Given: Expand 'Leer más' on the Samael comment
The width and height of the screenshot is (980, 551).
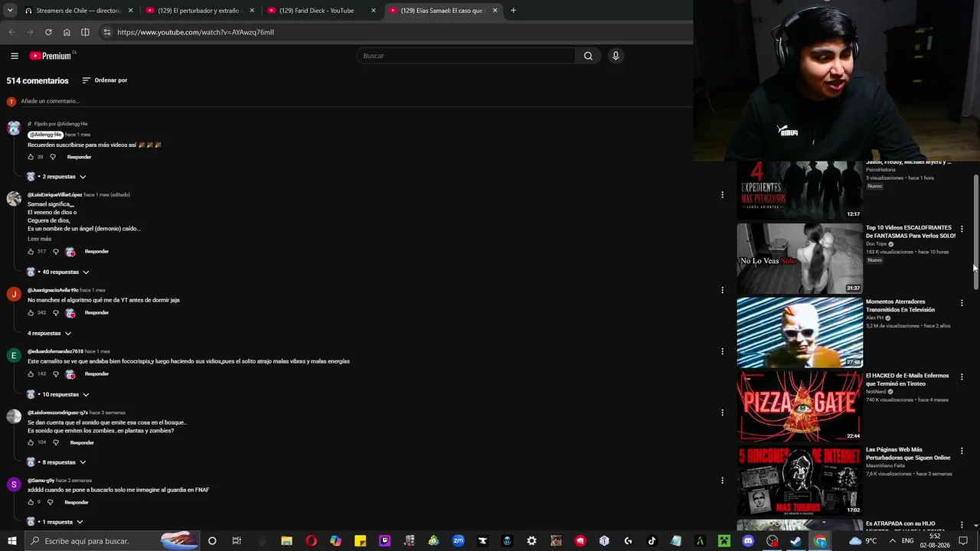Looking at the screenshot, I should point(40,239).
